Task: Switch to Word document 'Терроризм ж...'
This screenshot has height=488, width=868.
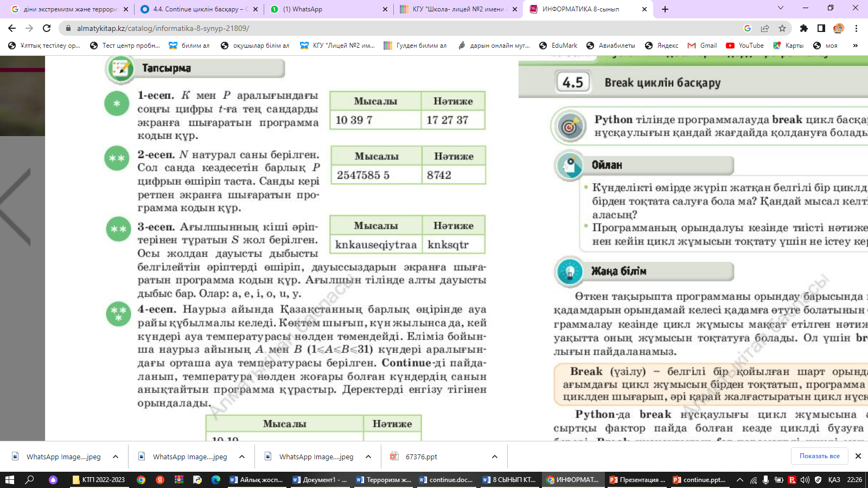Action: pos(383,480)
